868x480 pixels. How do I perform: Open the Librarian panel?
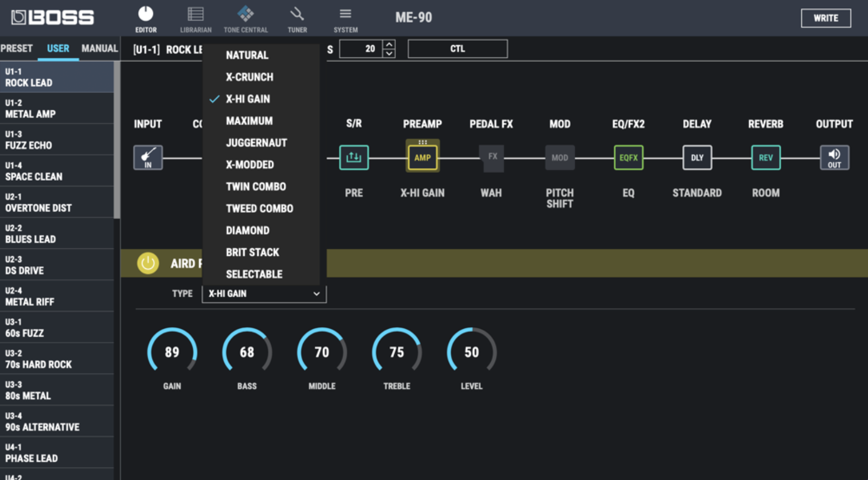click(x=195, y=17)
